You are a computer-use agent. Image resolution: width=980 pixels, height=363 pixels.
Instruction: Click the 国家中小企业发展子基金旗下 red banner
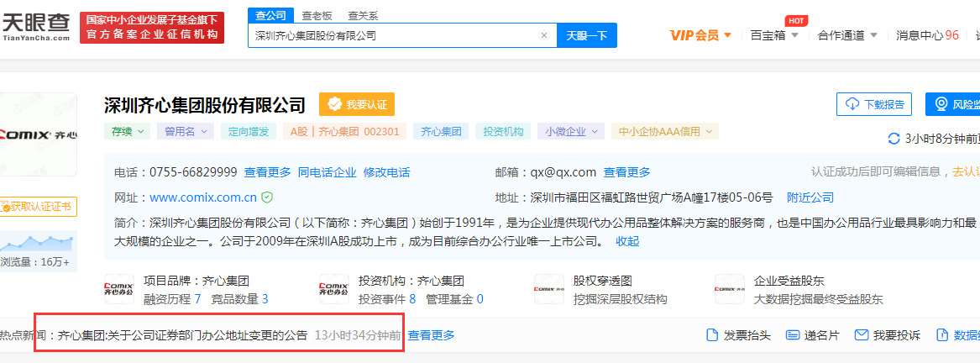pos(152,28)
